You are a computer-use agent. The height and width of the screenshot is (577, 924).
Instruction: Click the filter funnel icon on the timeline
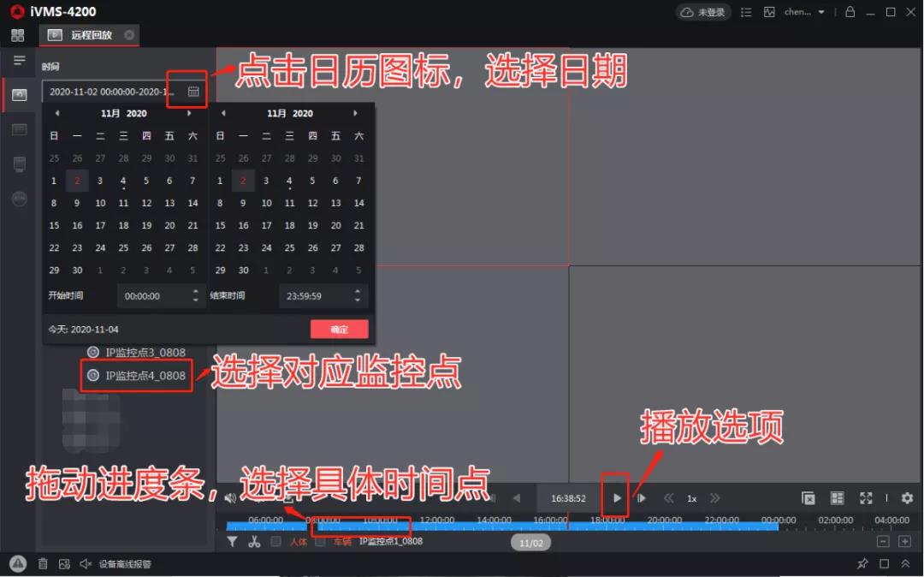tap(232, 541)
